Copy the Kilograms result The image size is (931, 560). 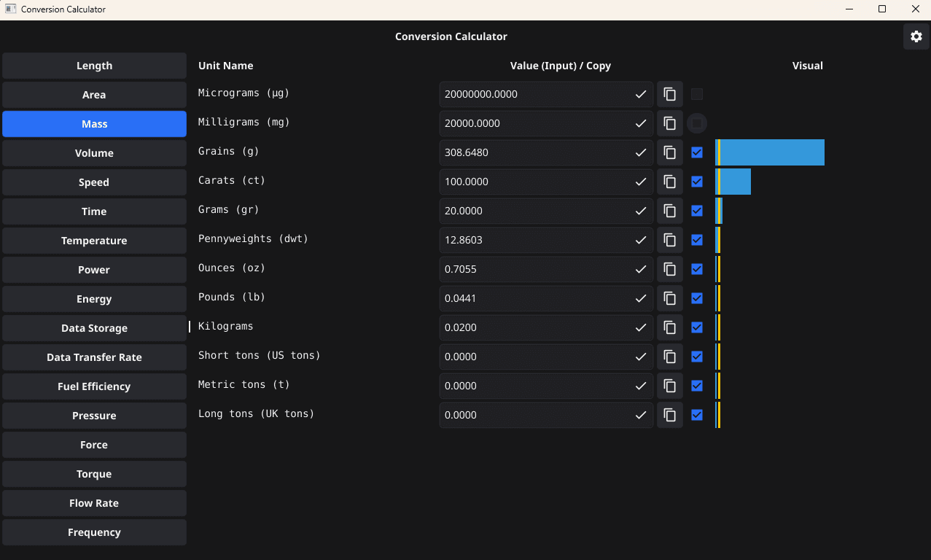[x=669, y=327]
